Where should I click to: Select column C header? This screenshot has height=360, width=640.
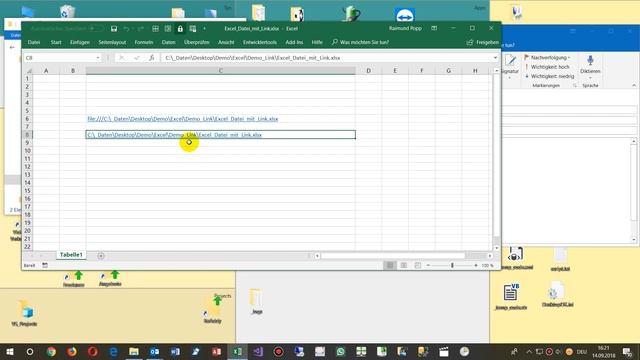pos(220,71)
